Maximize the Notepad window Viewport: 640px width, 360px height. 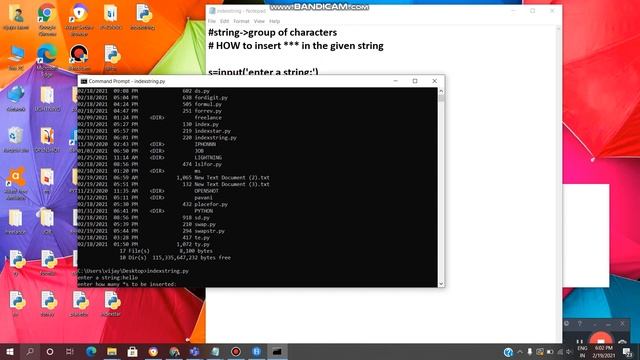pos(533,11)
